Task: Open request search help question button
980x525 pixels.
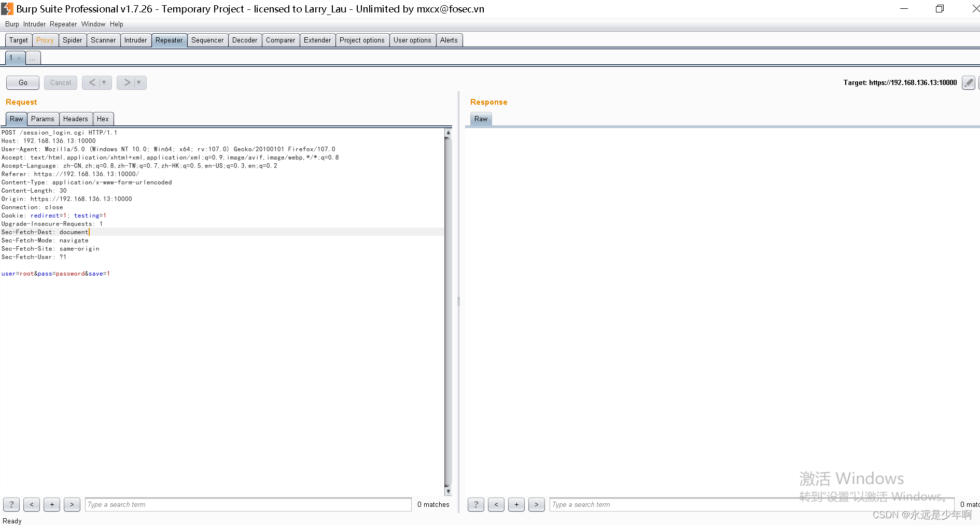Action: pos(11,504)
